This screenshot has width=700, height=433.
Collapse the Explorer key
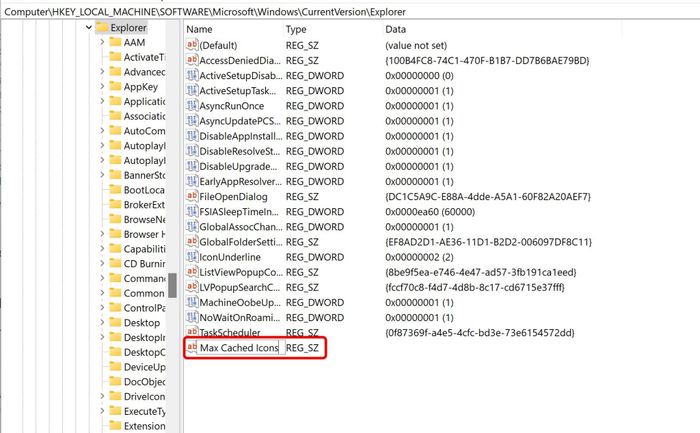tap(88, 28)
